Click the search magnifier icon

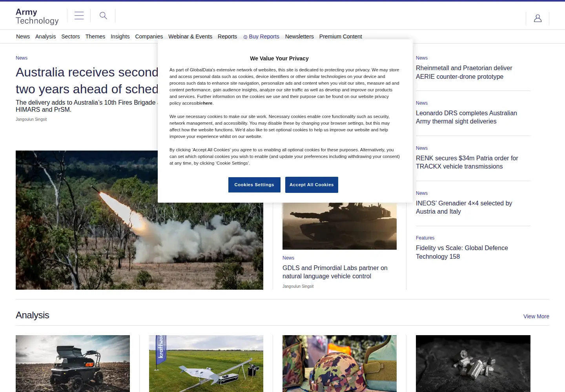pyautogui.click(x=103, y=16)
